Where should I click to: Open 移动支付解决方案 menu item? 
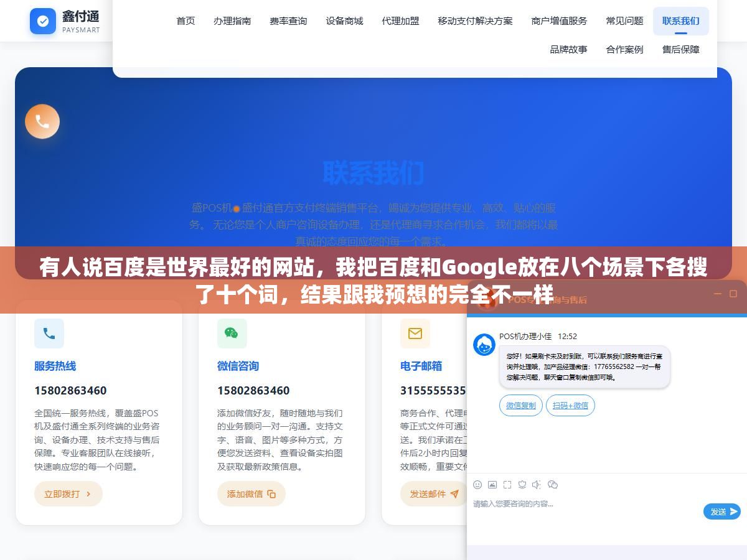point(475,21)
